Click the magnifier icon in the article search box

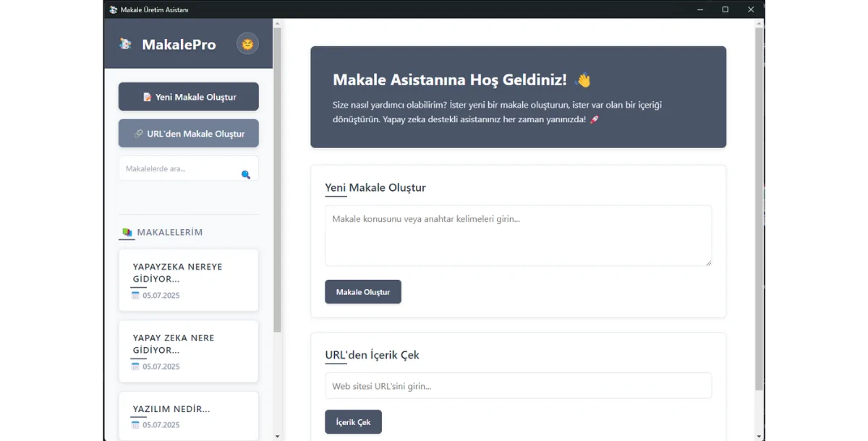(246, 174)
